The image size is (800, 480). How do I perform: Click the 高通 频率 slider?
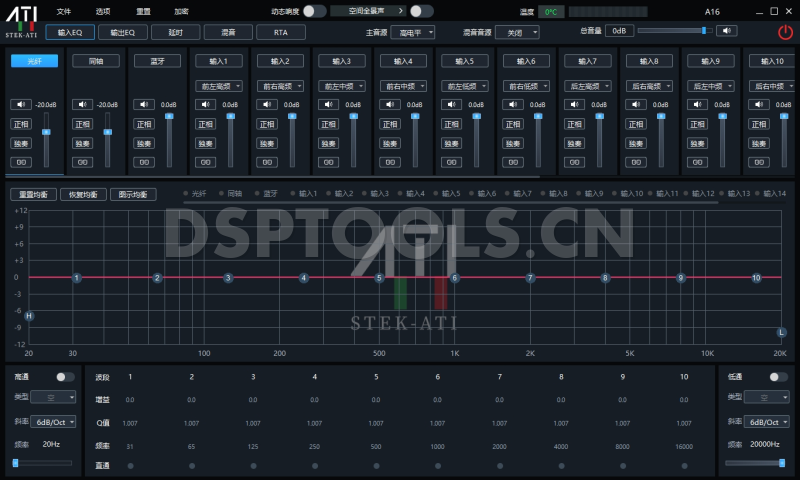[x=43, y=463]
